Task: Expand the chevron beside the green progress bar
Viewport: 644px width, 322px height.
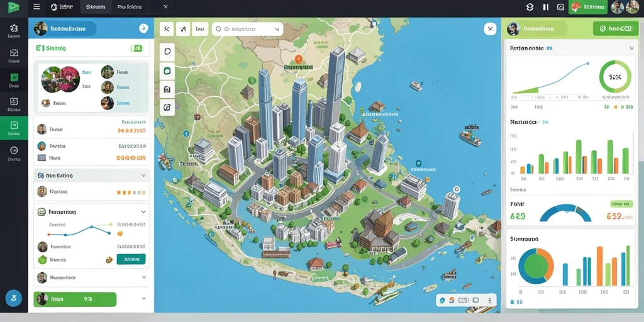Action: click(x=143, y=299)
